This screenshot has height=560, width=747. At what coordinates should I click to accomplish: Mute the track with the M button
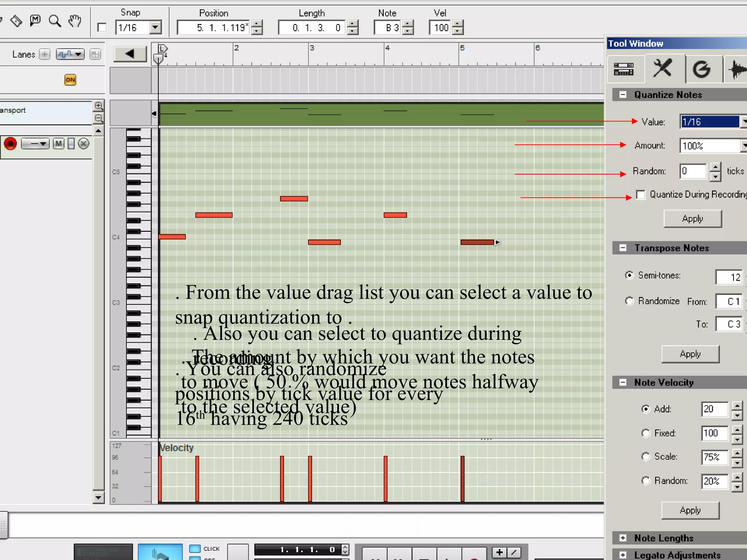(x=58, y=144)
